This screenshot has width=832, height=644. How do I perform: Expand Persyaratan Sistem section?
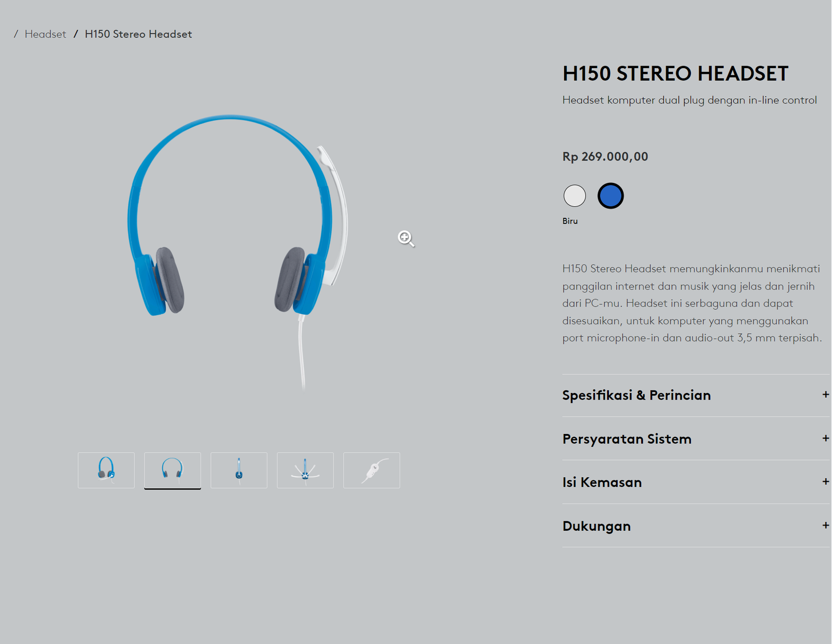pos(696,439)
